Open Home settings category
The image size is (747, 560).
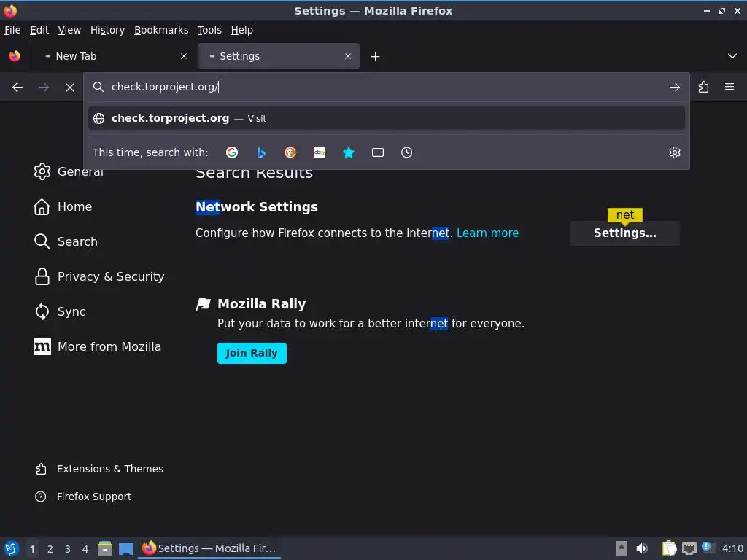tap(63, 206)
